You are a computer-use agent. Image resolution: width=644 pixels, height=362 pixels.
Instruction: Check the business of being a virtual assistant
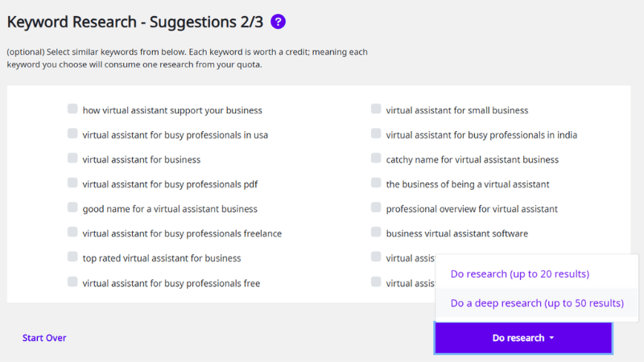376,183
